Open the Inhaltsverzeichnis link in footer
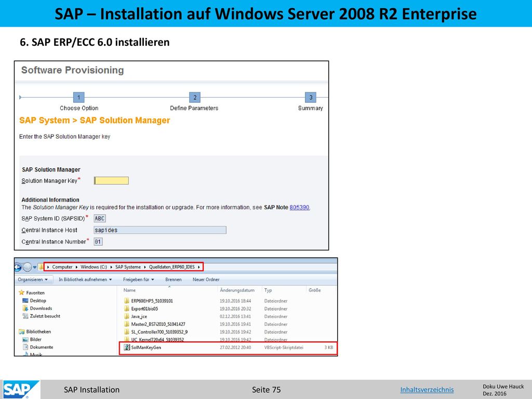Image resolution: width=532 pixels, height=399 pixels. tap(427, 390)
